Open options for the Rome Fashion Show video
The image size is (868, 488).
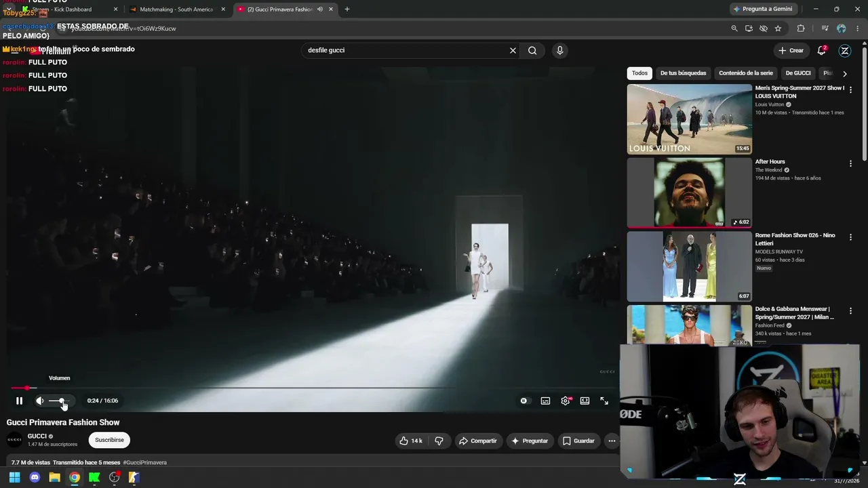[x=850, y=237]
